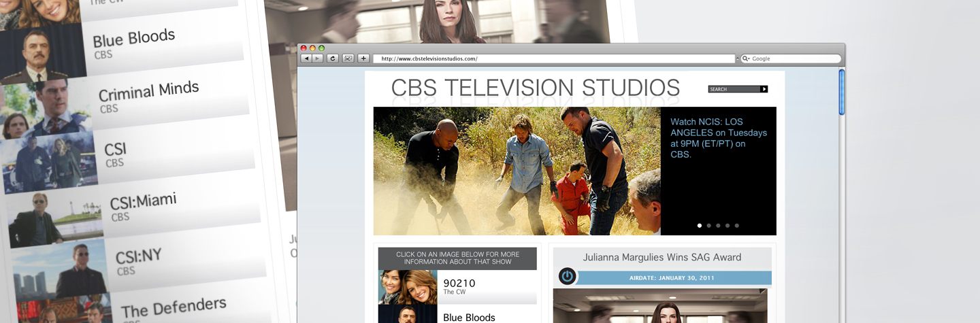The image size is (980, 323).
Task: Click the site SEARCH input box
Action: (734, 89)
